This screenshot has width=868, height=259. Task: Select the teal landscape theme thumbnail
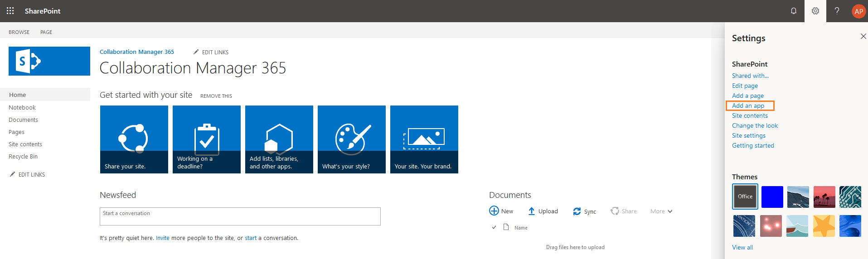click(x=797, y=226)
